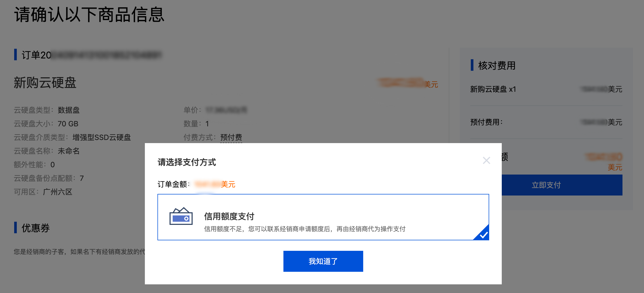Viewport: 644px width, 293px height.
Task: Click the 请选择支付方式 dialog title
Action: pos(187,162)
